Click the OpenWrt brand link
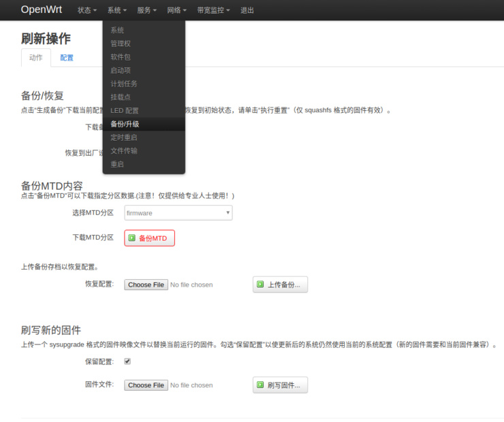This screenshot has height=422, width=504. click(42, 10)
